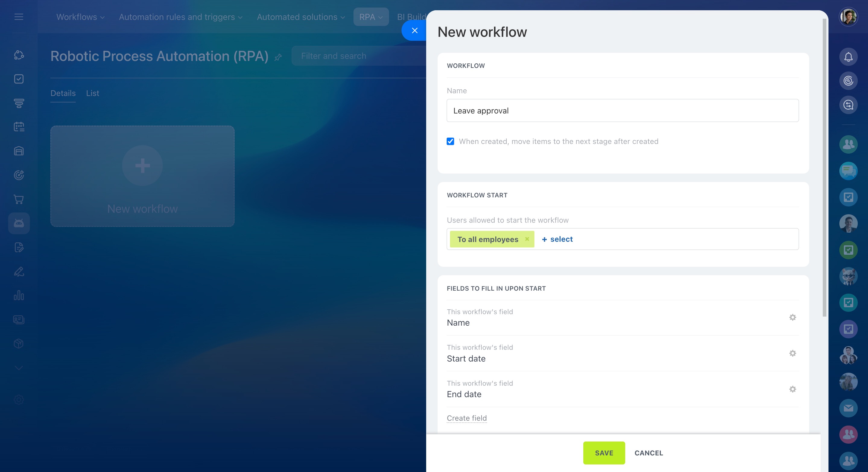This screenshot has height=472, width=868.
Task: Switch to the List tab
Action: 92,93
